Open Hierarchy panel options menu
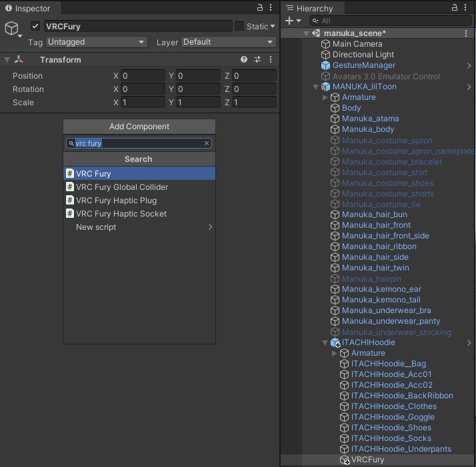 pos(465,7)
